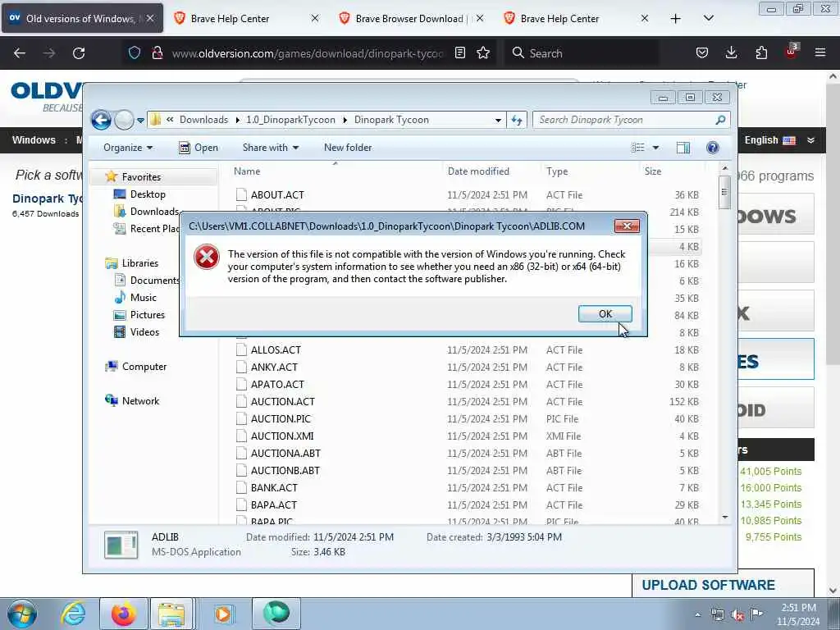
Task: Switch to Brave Browser Download tab
Action: point(412,19)
